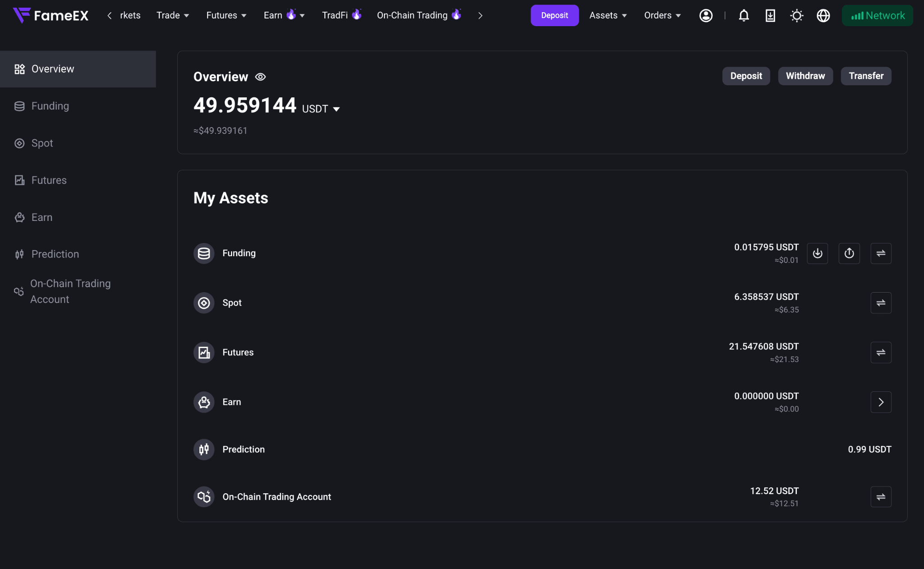The height and width of the screenshot is (569, 924).
Task: Click the Funding label in My Assets
Action: (239, 253)
